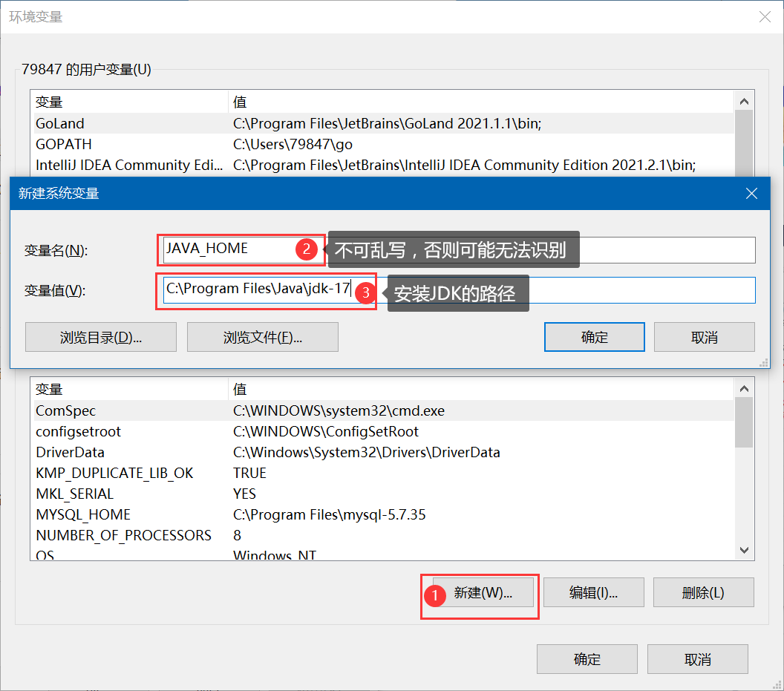
Task: Click up arrow of system variables scrollbar
Action: (x=744, y=388)
